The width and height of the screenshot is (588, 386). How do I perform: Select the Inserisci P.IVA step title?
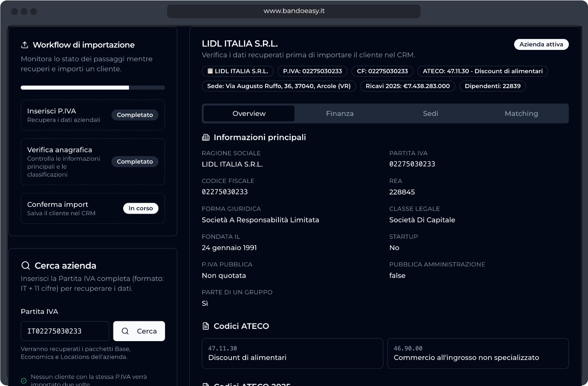52,111
